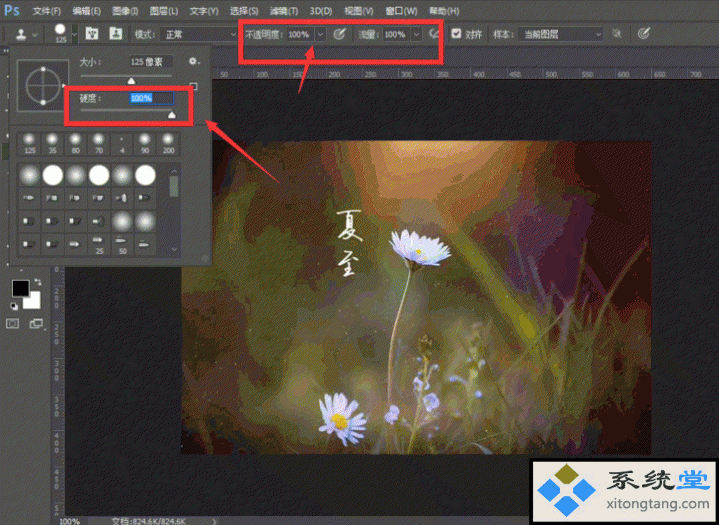Open the 样本 sample dropdown
This screenshot has height=525, width=719.
tap(560, 34)
